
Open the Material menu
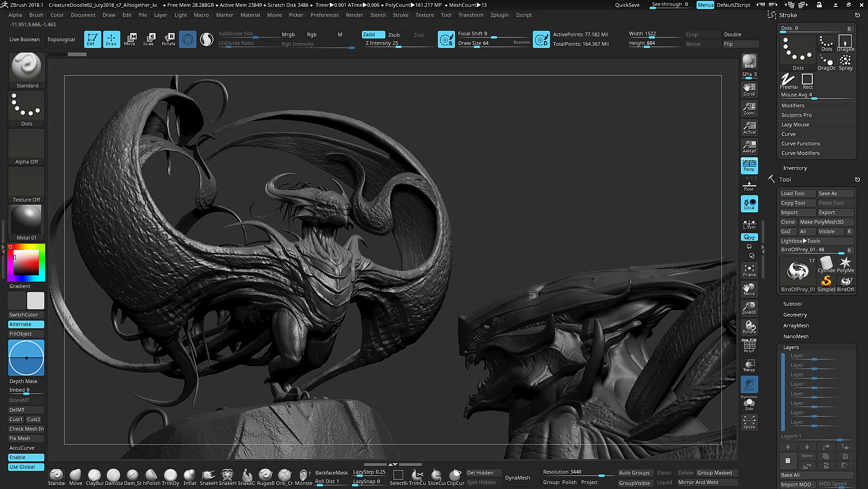250,15
